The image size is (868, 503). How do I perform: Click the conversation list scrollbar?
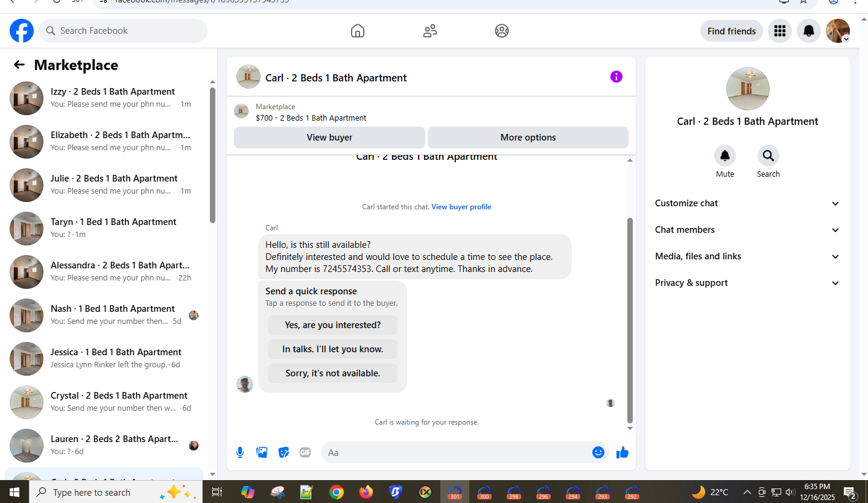[212, 156]
